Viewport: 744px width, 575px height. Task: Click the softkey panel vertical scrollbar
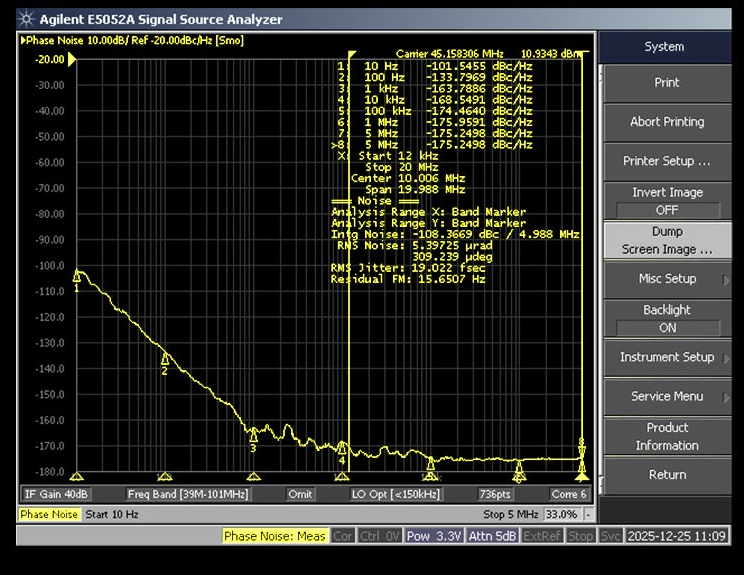coord(601,280)
